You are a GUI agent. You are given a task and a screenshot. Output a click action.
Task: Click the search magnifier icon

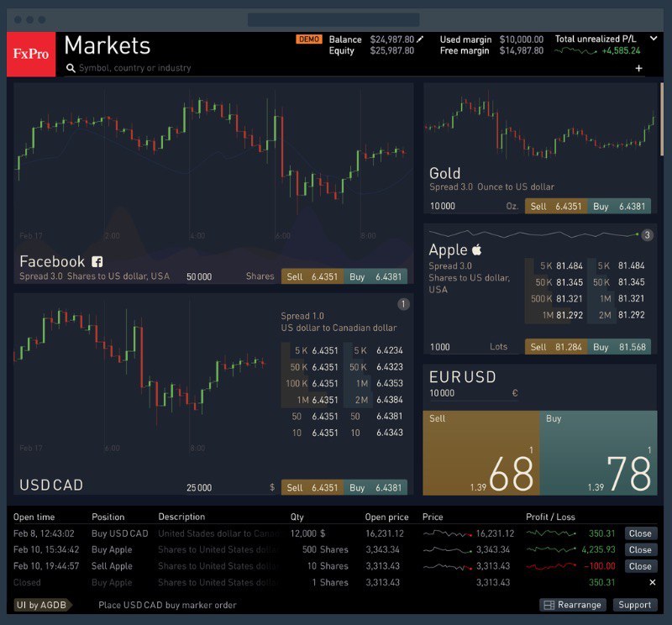point(71,68)
